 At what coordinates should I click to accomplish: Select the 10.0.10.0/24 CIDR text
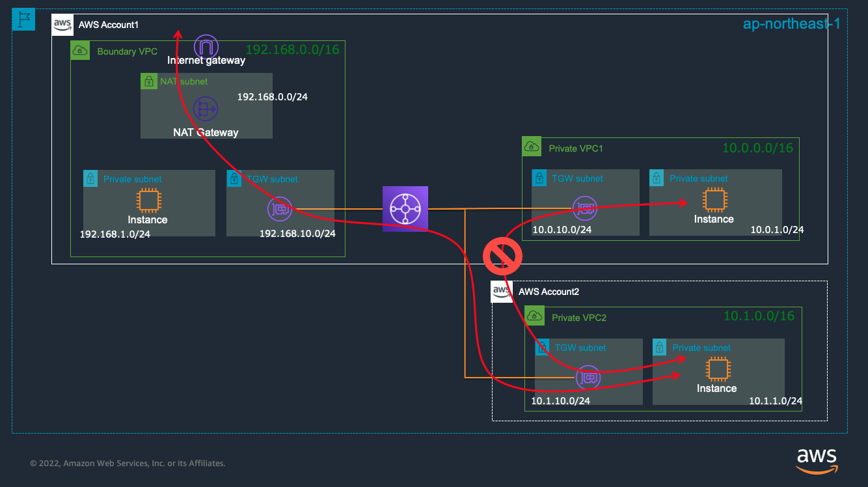(562, 229)
